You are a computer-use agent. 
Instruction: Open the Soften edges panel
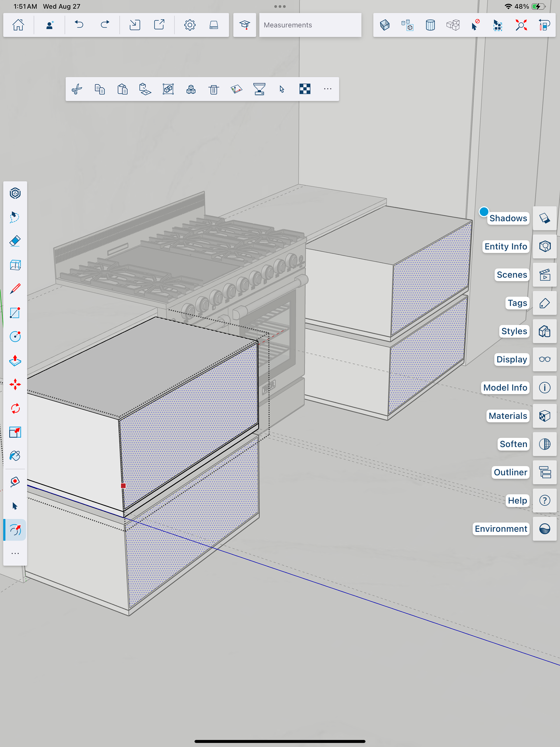click(545, 444)
